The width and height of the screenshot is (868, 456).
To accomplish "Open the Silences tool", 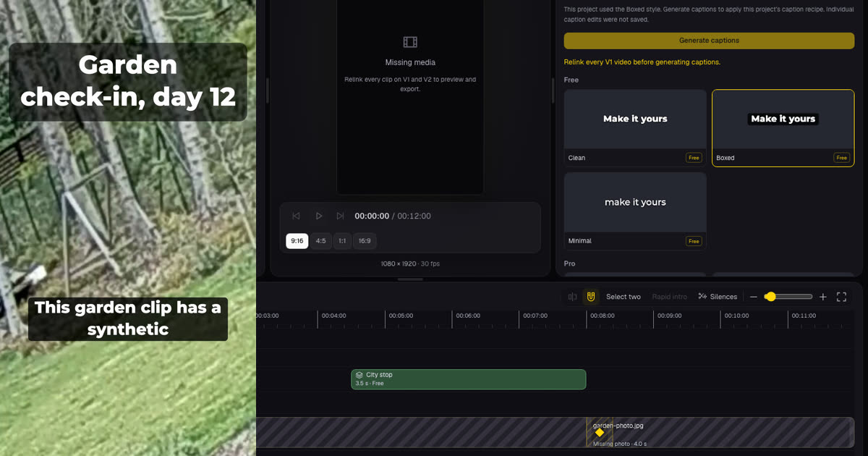I will click(718, 297).
